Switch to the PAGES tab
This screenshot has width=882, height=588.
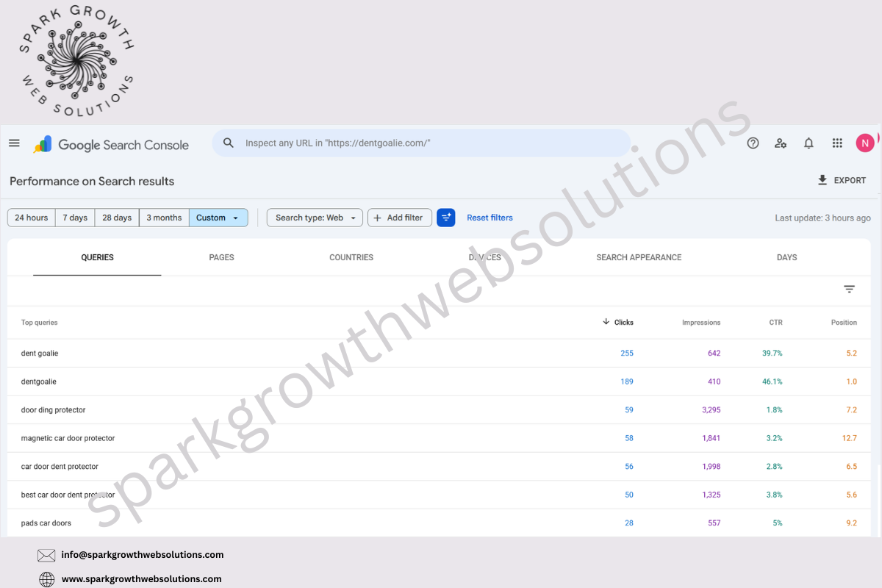click(x=221, y=257)
